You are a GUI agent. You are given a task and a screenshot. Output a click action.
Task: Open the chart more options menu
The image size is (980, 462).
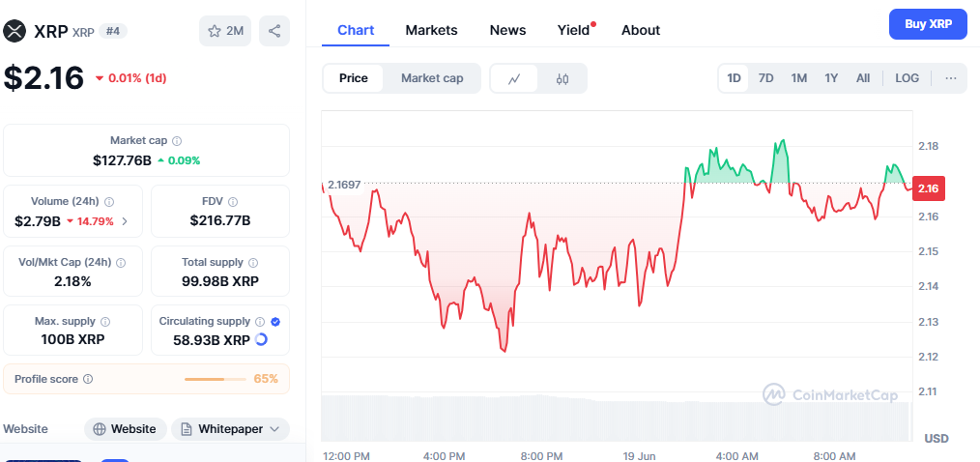click(x=950, y=78)
